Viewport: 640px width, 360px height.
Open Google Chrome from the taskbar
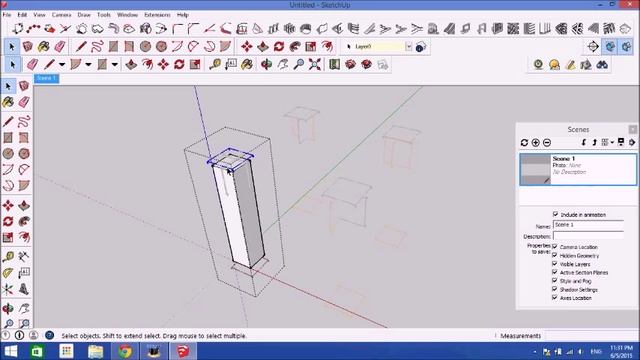tap(125, 351)
